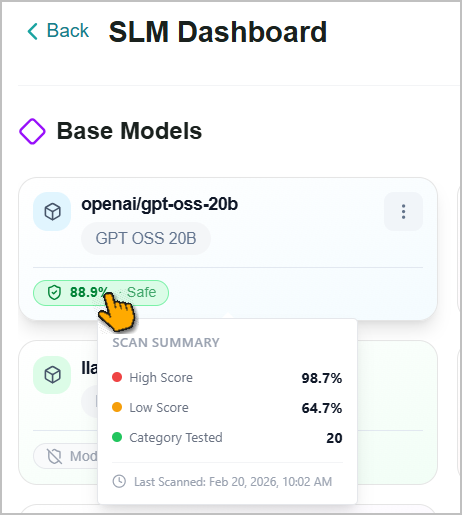Screen dimensions: 462x515
Task: Click the green Category Tested indicator dot
Action: 117,437
